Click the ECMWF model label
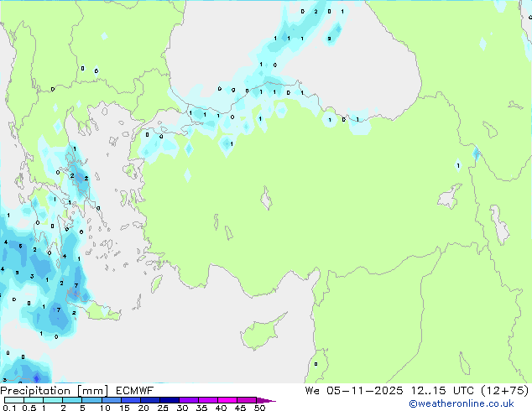The image size is (532, 411). click(x=135, y=391)
